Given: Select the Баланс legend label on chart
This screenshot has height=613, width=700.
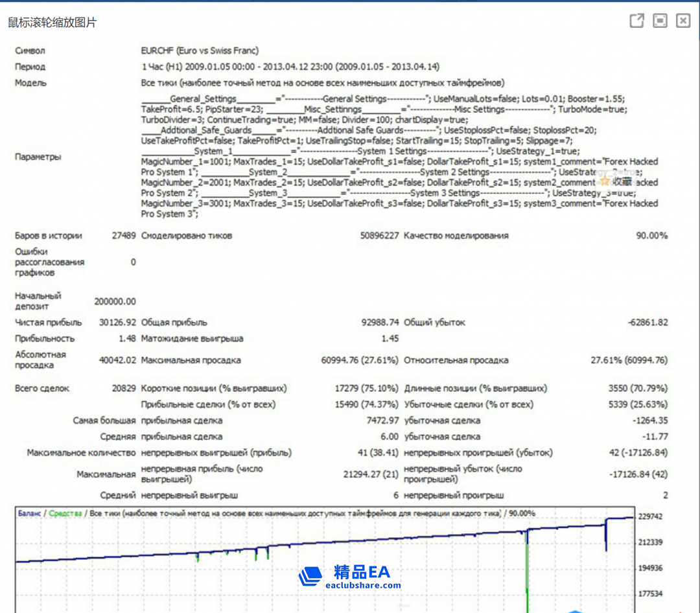Looking at the screenshot, I should (x=29, y=513).
